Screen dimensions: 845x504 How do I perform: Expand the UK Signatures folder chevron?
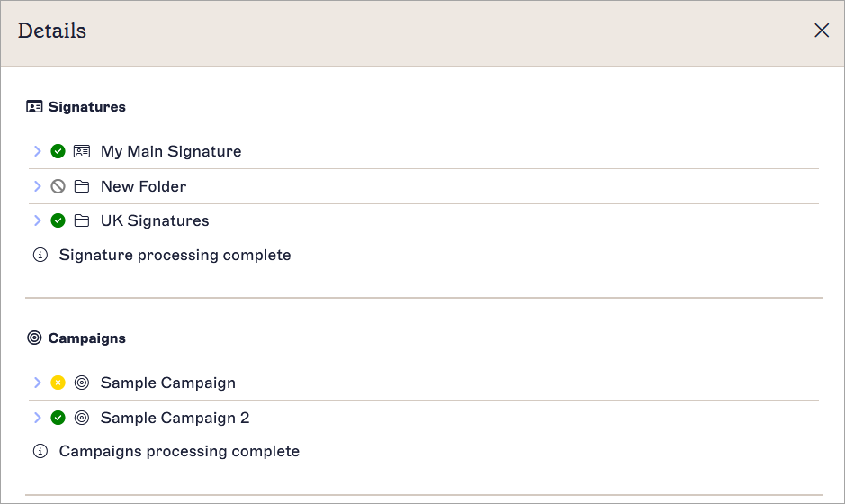(37, 220)
